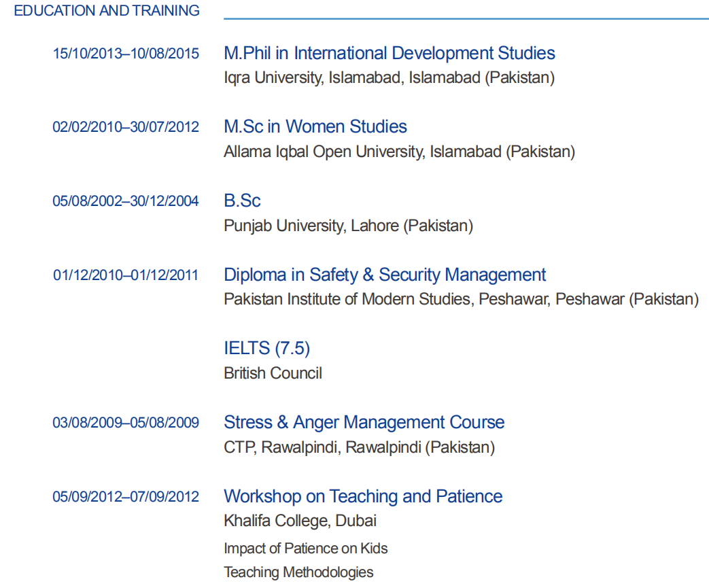Click the M.Phil in International Development Studies title
This screenshot has width=709, height=588.
coord(389,53)
